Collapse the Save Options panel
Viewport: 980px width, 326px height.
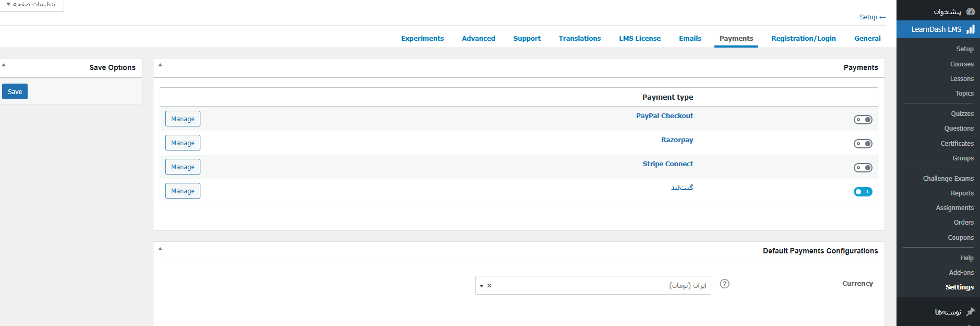[x=4, y=65]
